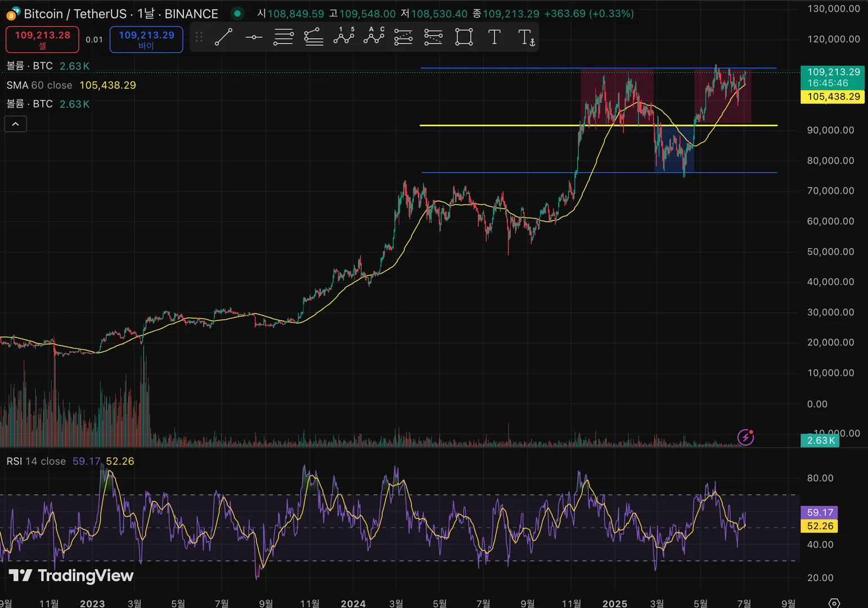Click the 109,213.29 current price label

833,72
